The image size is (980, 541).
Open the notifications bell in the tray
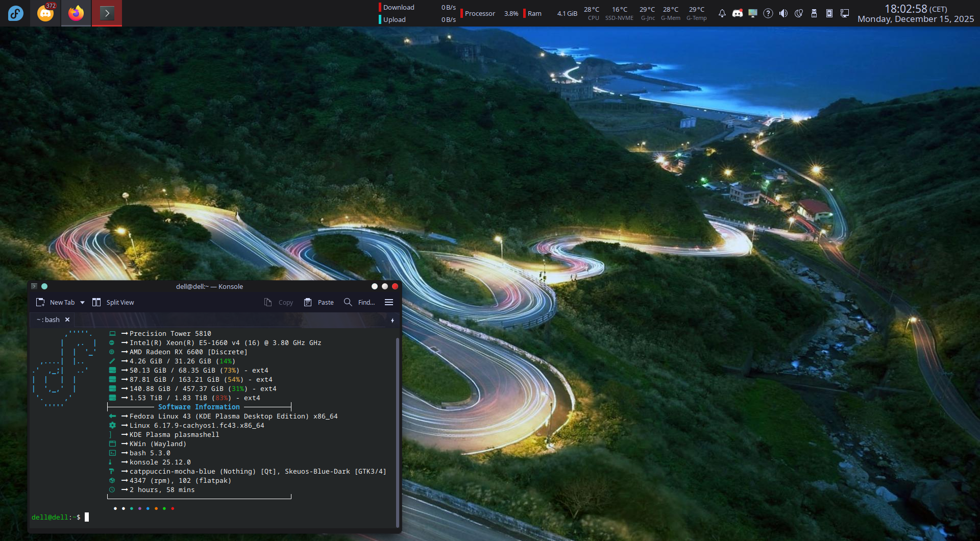click(x=722, y=13)
